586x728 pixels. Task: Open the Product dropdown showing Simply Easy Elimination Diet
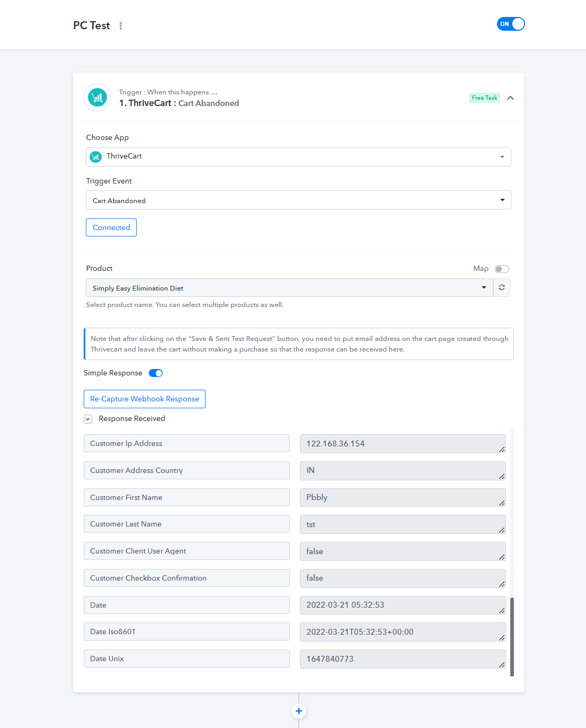[x=289, y=288]
